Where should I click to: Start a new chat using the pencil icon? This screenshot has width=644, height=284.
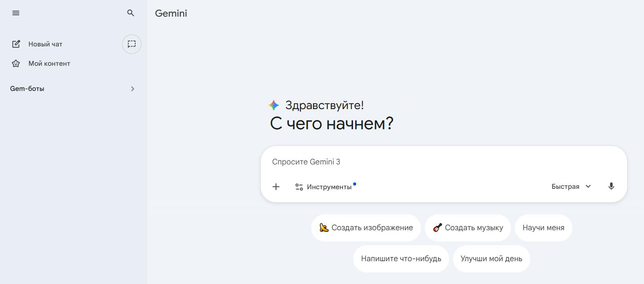(x=16, y=44)
